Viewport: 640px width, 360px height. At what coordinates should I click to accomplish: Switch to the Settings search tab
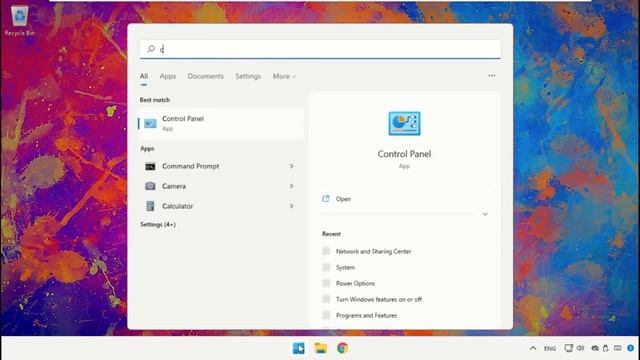point(248,76)
